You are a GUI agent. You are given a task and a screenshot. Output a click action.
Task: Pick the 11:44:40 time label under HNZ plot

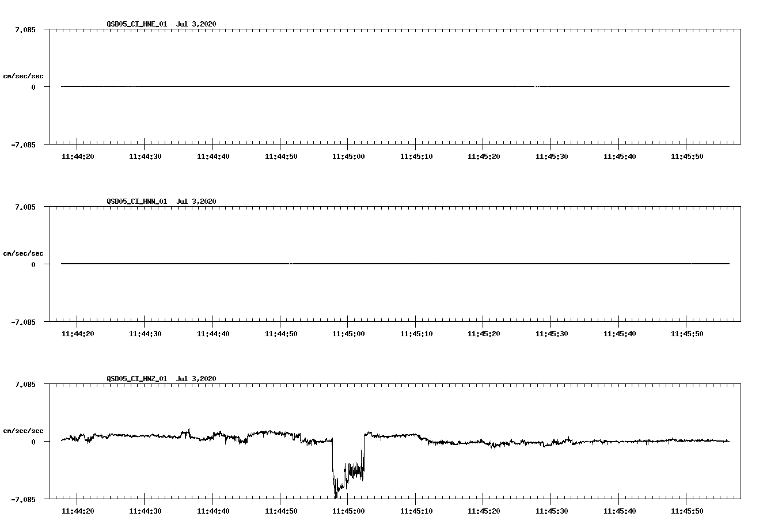[x=213, y=511]
